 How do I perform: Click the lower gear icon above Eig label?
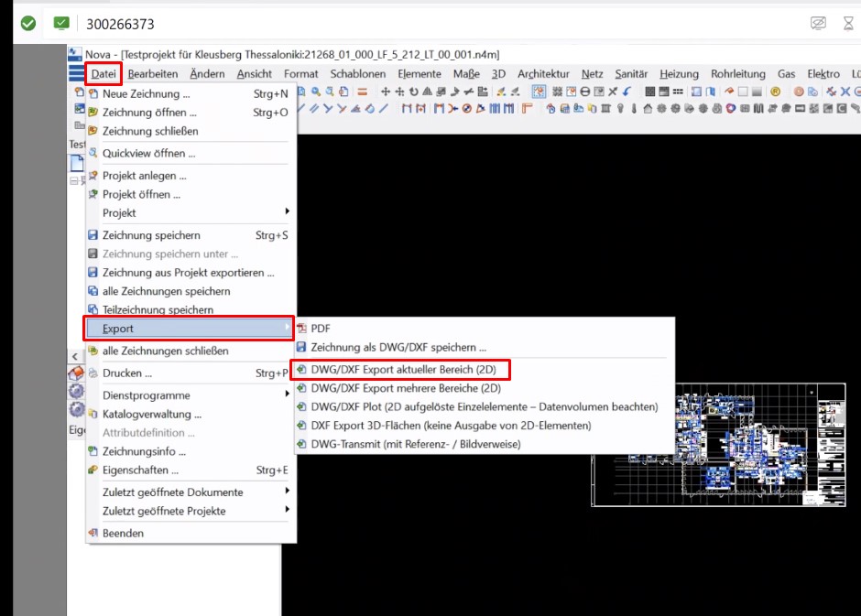point(76,410)
